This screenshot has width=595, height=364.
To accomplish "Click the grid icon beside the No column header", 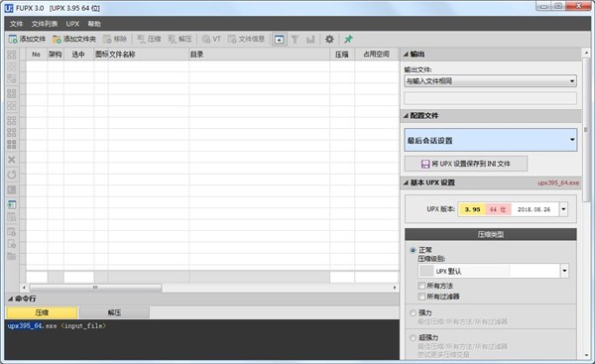I will coord(12,55).
